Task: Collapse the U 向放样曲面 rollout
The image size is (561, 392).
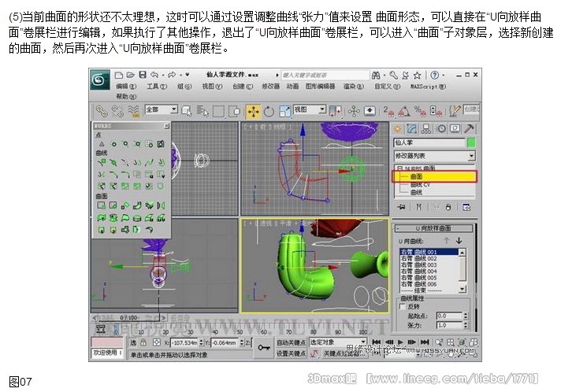Action: (x=433, y=228)
